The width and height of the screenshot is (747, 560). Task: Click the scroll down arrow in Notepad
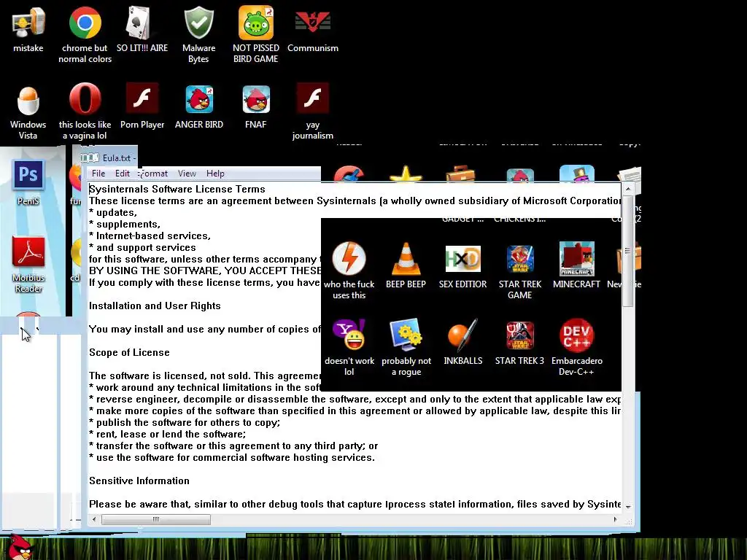pyautogui.click(x=628, y=507)
